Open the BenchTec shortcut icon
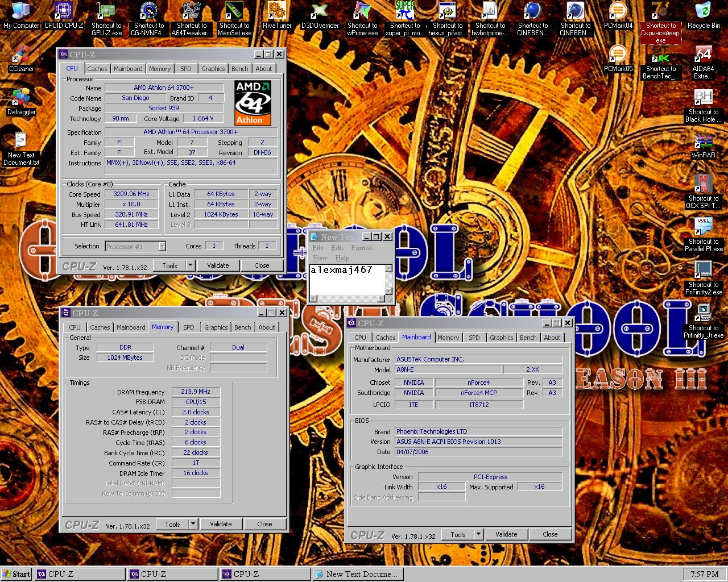Image resolution: width=728 pixels, height=582 pixels. [661, 62]
